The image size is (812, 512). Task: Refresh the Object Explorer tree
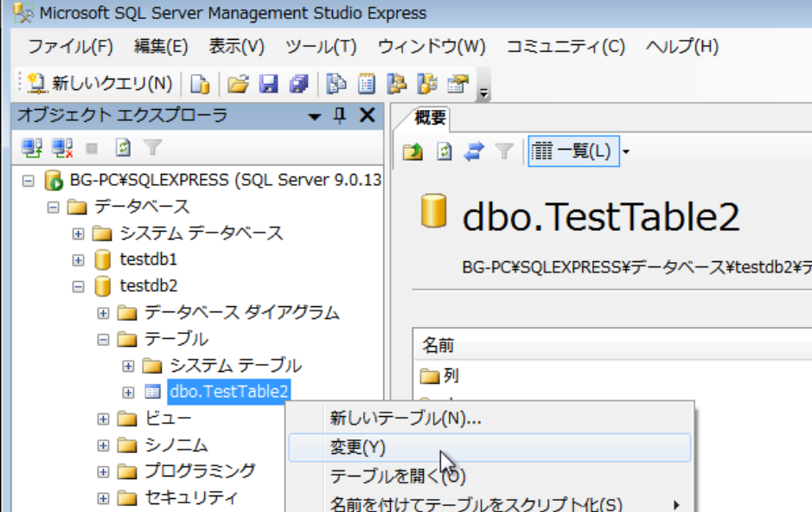(x=123, y=148)
